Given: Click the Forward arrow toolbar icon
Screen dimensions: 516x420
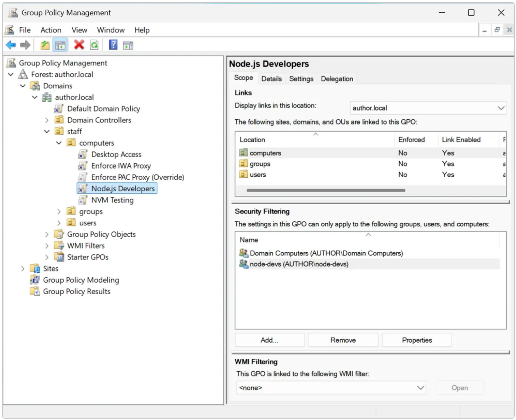Looking at the screenshot, I should [x=25, y=45].
